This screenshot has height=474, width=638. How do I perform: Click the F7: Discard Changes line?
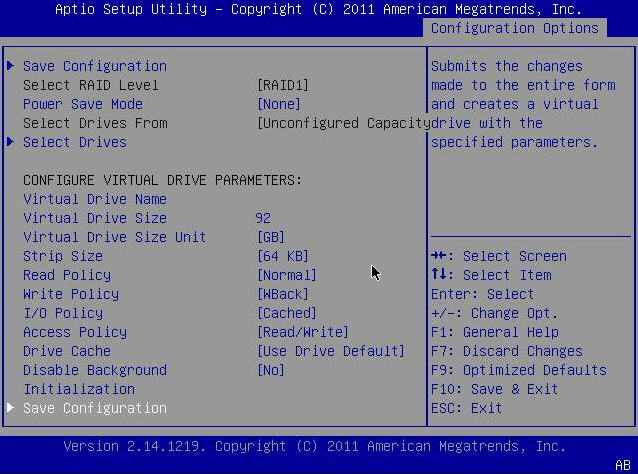tap(507, 351)
